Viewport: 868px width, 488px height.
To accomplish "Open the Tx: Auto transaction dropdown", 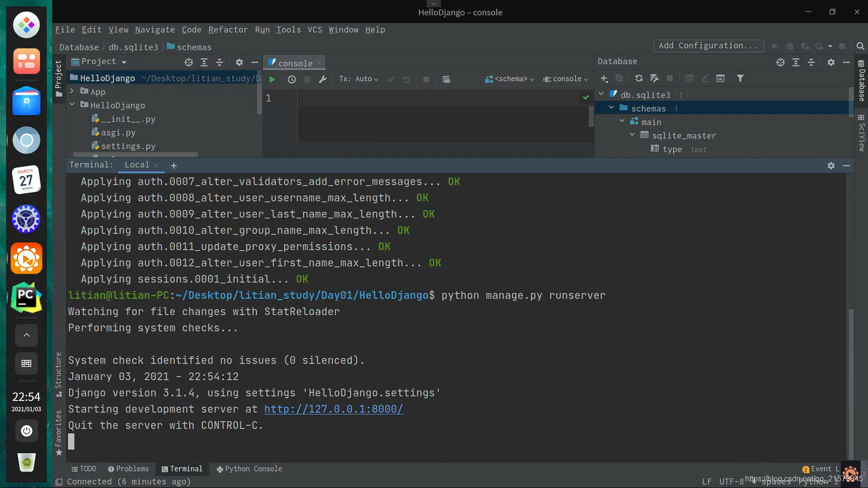I will pos(358,79).
